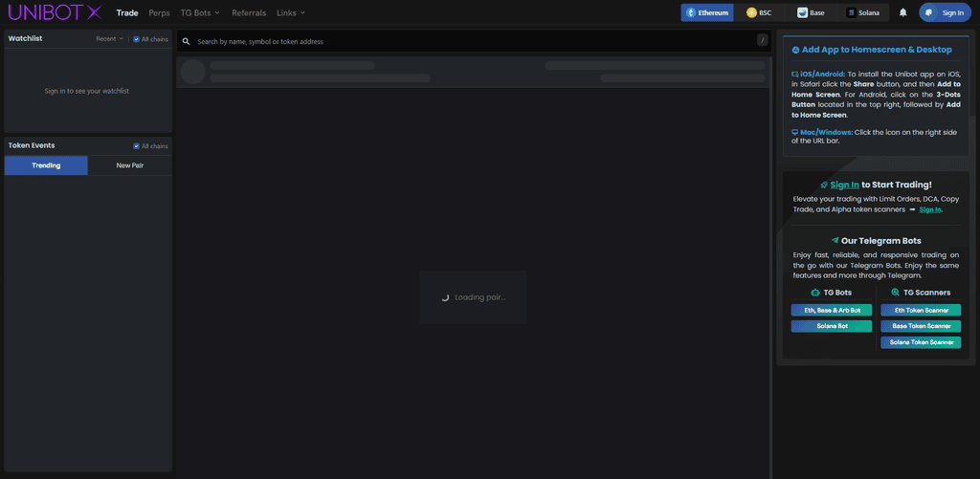Click the top-right Sign In button
The image size is (980, 479).
click(x=945, y=12)
